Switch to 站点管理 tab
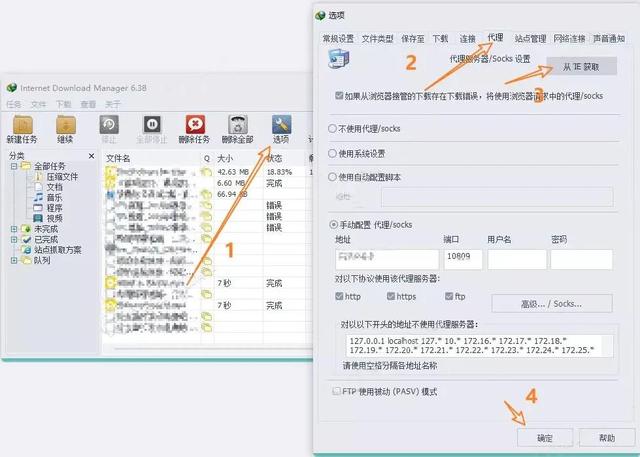The height and width of the screenshot is (457, 640). click(x=530, y=39)
